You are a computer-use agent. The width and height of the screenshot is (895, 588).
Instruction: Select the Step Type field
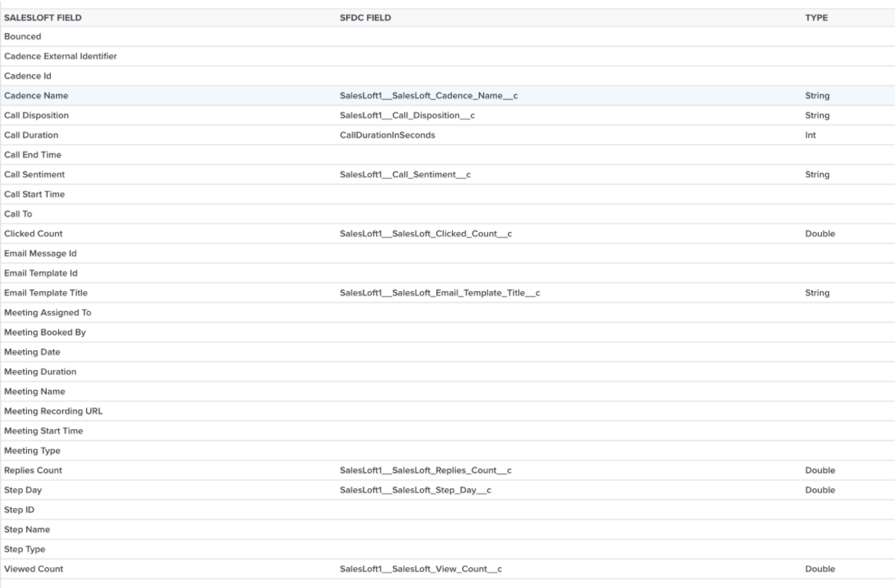[x=25, y=549]
